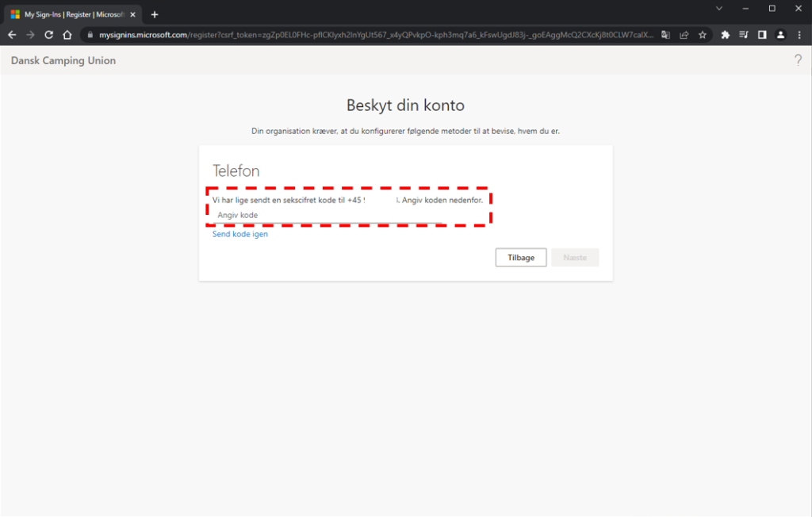Viewport: 812px width, 517px height.
Task: Click the 'Angiv kode' input field
Action: tap(325, 216)
